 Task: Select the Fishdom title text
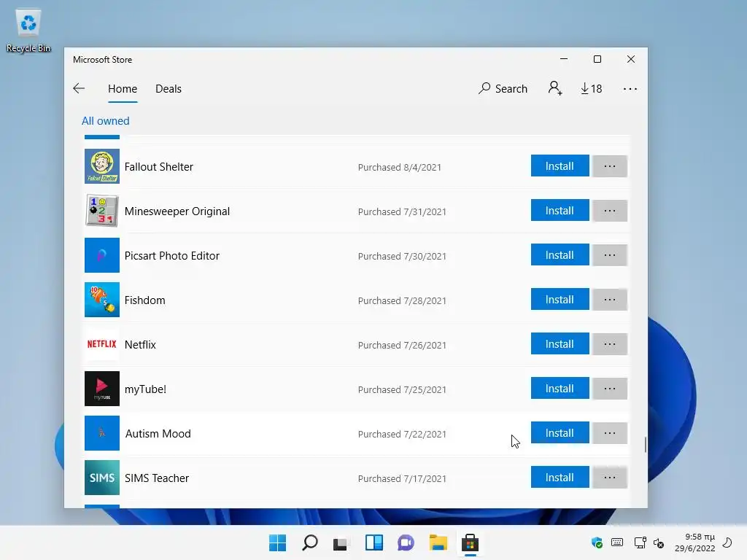[145, 300]
